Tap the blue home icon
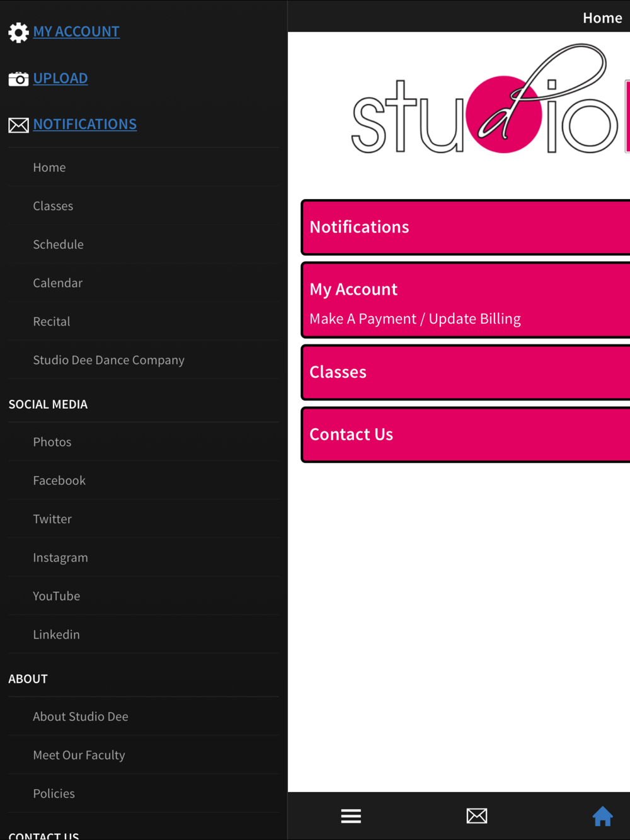 [x=602, y=816]
